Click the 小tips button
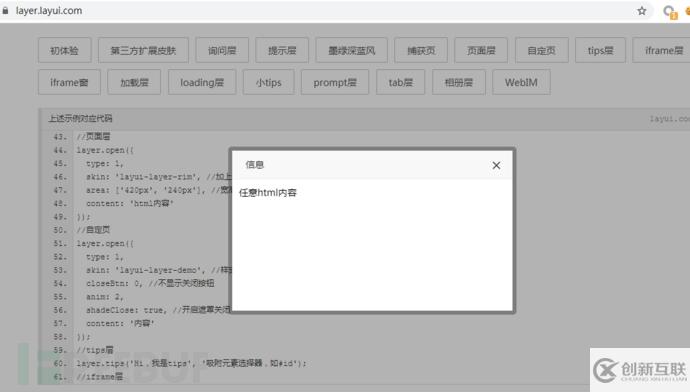Image resolution: width=690 pixels, height=392 pixels. pyautogui.click(x=268, y=82)
